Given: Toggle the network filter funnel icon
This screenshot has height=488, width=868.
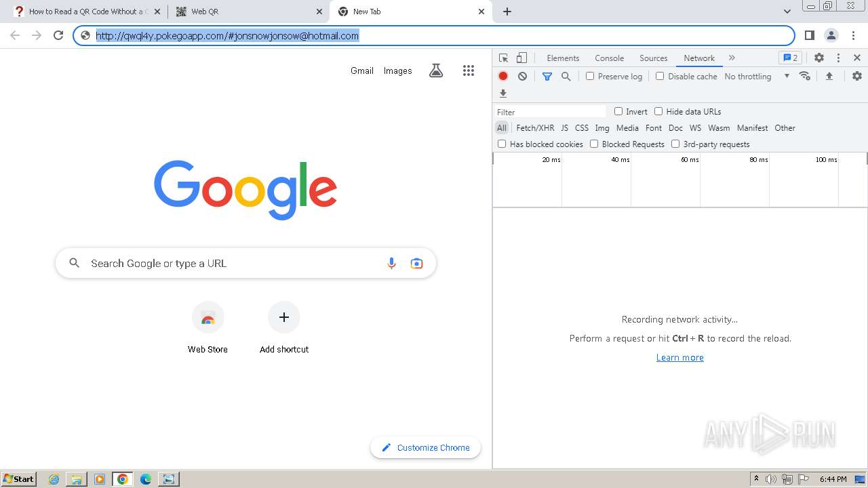Looking at the screenshot, I should coord(547,77).
